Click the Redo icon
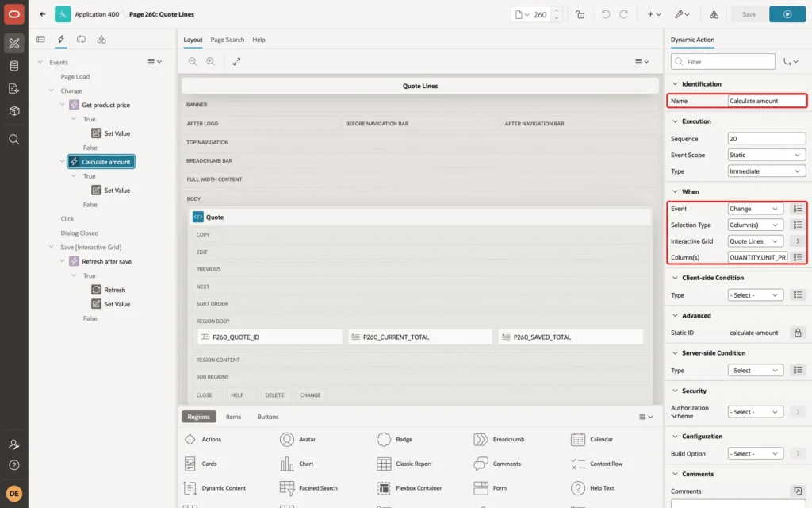Screen dimensions: 812x508 [x=623, y=14]
